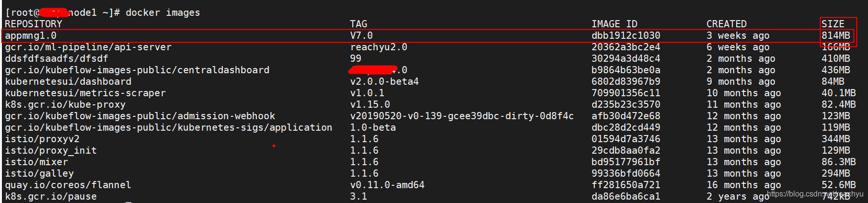Open the blog.csdn.net watermark link
The width and height of the screenshot is (868, 203).
pyautogui.click(x=815, y=194)
